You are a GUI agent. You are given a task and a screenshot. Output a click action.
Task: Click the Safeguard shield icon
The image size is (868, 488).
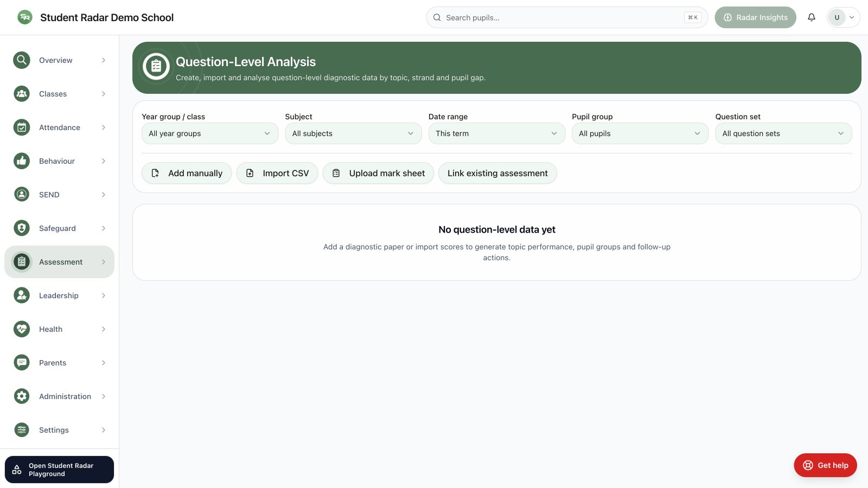(x=22, y=228)
